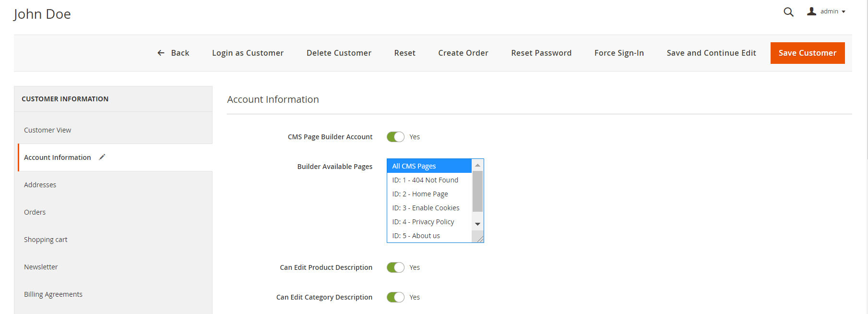Screen dimensions: 868x314
Task: Switch to the Orders tab
Action: coord(35,212)
